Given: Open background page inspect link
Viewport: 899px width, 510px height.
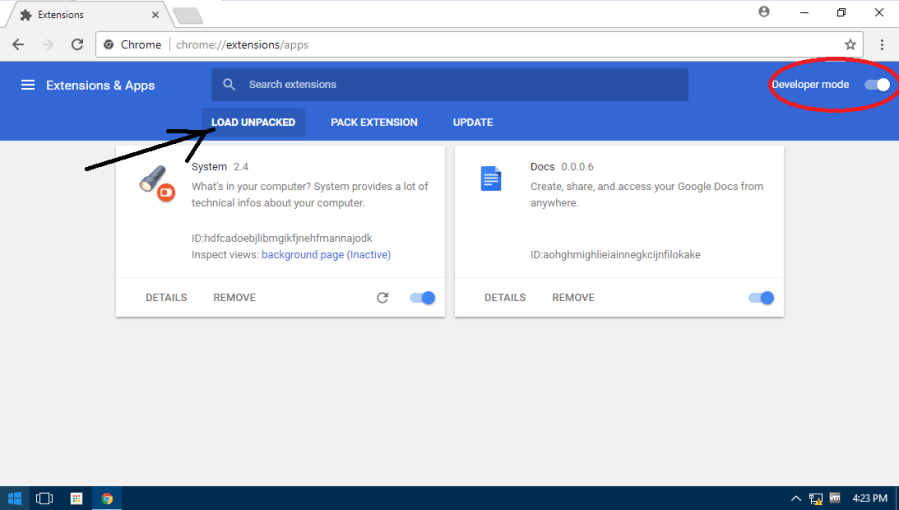Looking at the screenshot, I should tap(325, 255).
